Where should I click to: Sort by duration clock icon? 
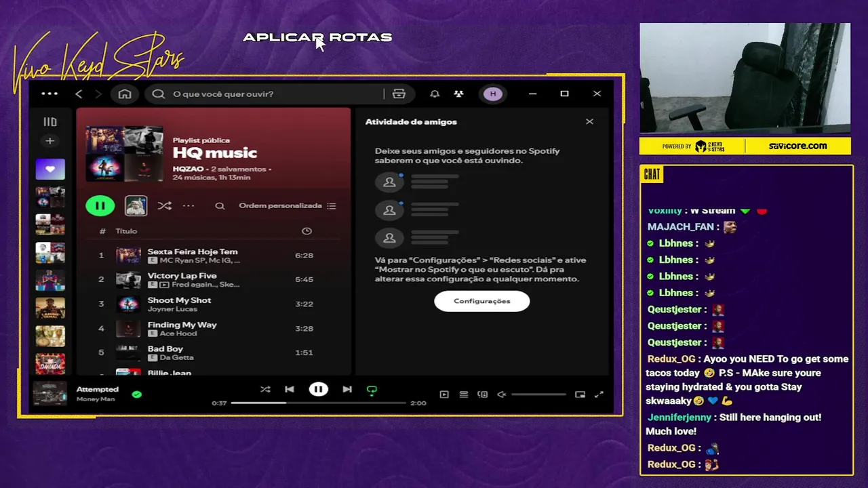click(307, 231)
